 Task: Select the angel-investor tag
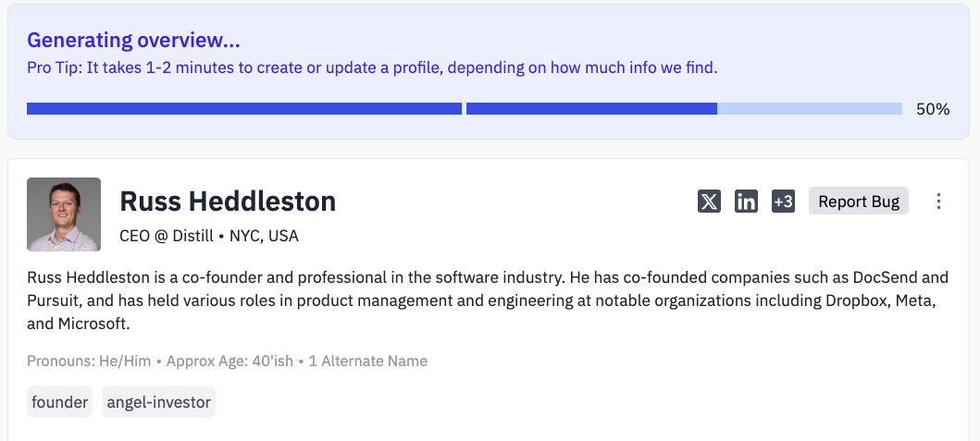coord(159,401)
